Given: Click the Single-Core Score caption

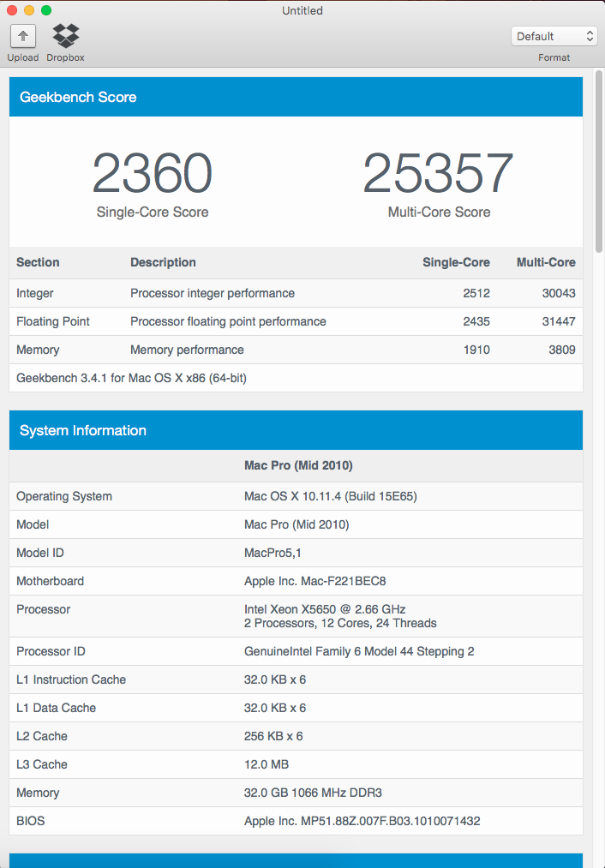Looking at the screenshot, I should pyautogui.click(x=153, y=212).
